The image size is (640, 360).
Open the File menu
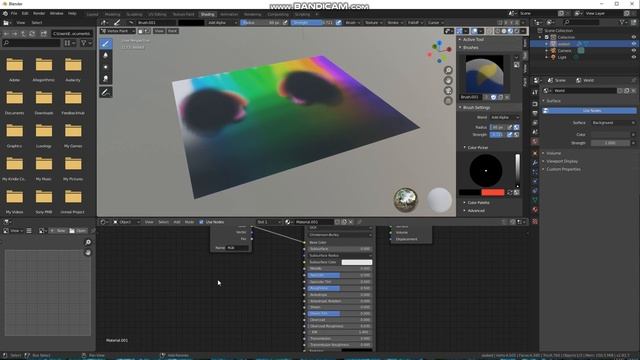[14, 13]
